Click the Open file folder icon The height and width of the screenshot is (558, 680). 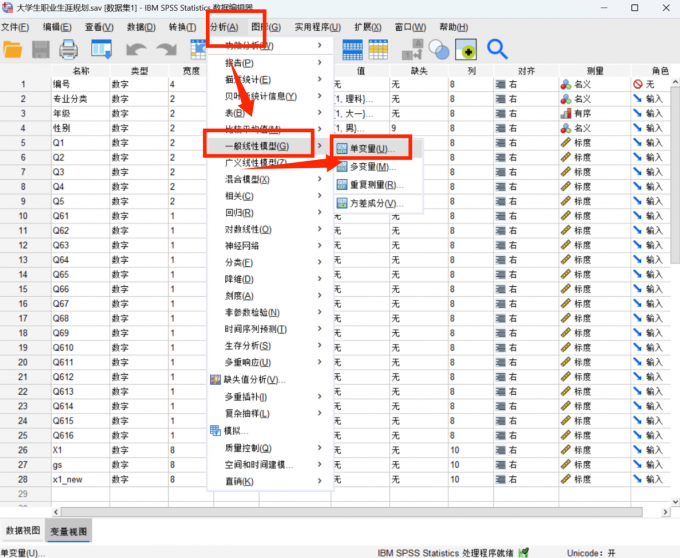tap(13, 49)
